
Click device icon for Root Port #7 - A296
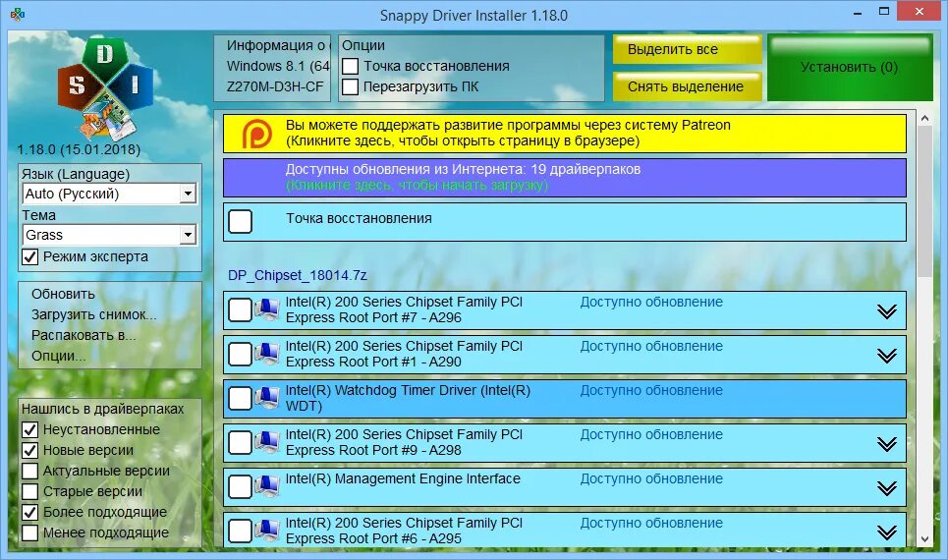tap(266, 309)
